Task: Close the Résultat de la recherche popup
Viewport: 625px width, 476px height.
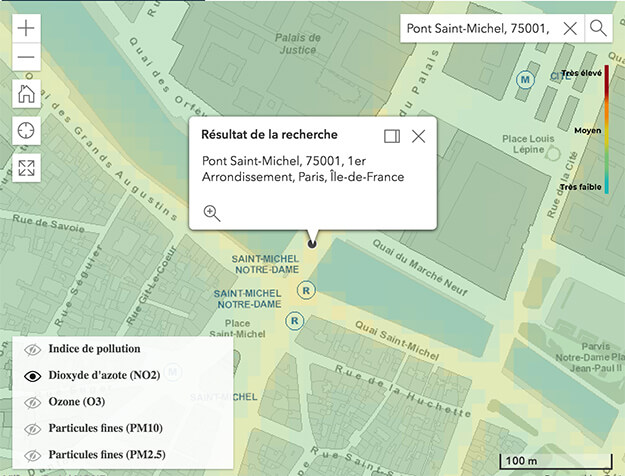Action: pos(419,135)
